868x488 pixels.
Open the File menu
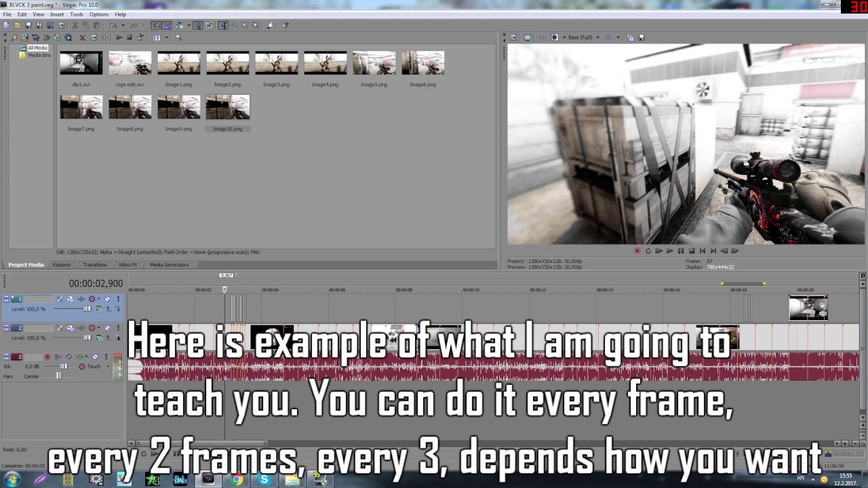[x=7, y=14]
